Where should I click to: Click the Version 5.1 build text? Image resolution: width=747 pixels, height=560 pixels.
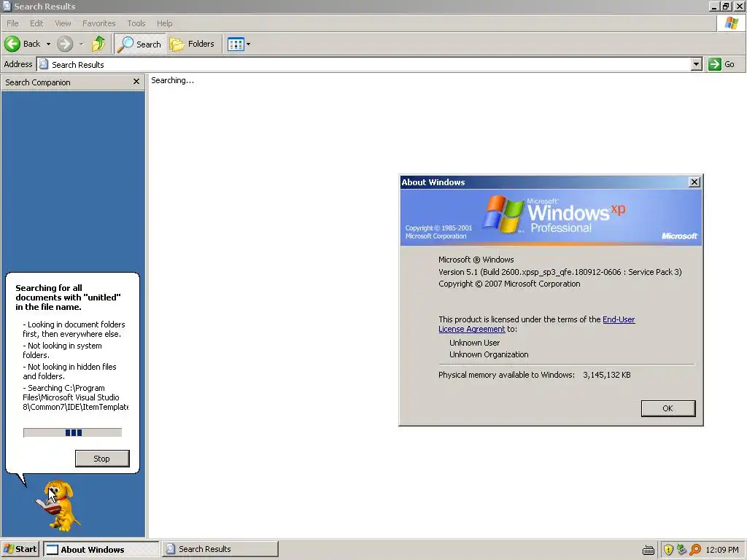560,272
